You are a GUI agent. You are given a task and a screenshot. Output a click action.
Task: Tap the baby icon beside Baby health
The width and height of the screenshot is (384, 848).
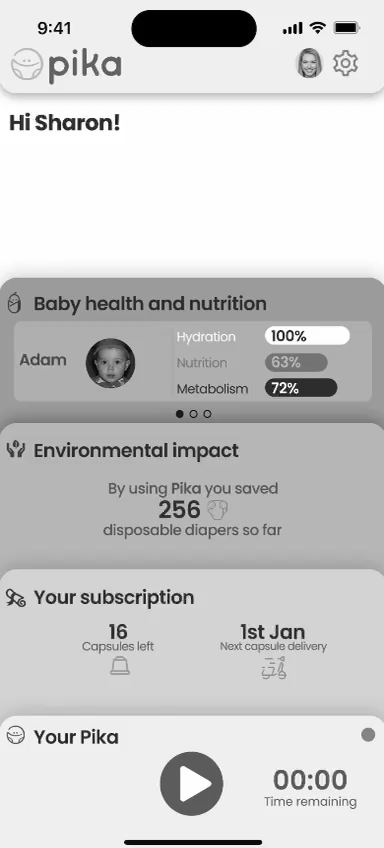[15, 303]
